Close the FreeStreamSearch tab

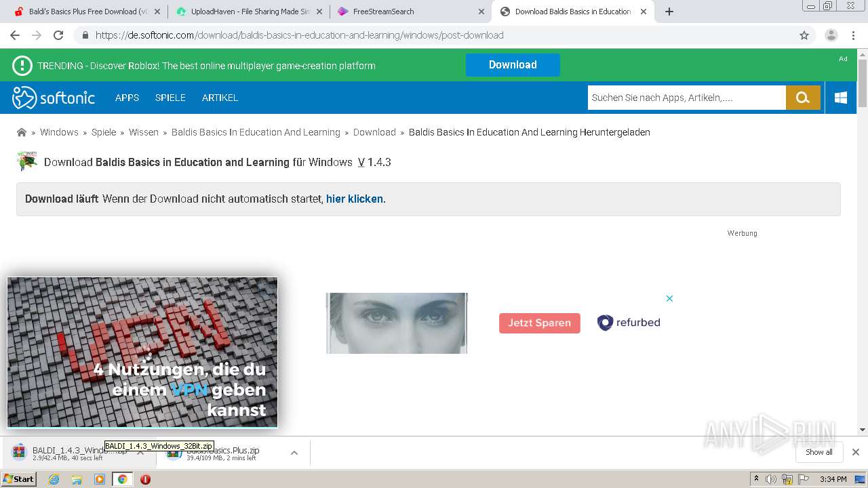coord(481,12)
